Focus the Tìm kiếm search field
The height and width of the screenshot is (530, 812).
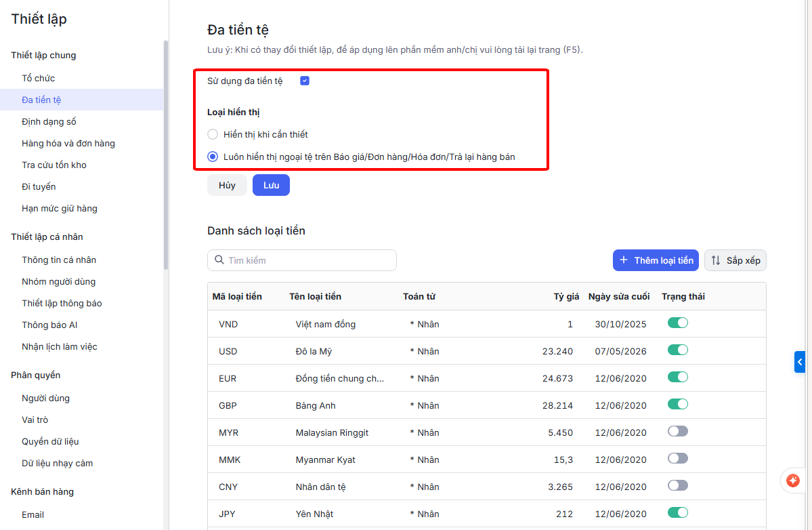point(302,260)
